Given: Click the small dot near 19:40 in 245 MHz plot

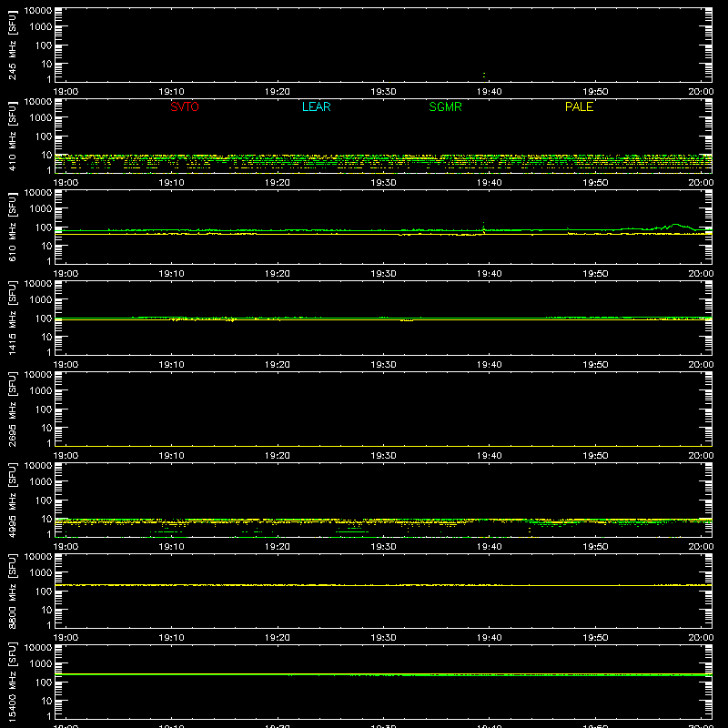Looking at the screenshot, I should [484, 75].
